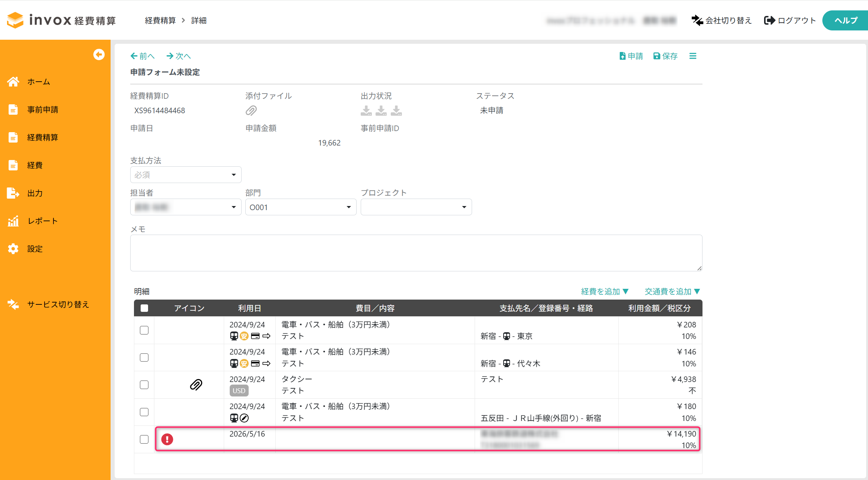The width and height of the screenshot is (868, 480).
Task: Click the first download icon under 出力状況
Action: [x=366, y=111]
